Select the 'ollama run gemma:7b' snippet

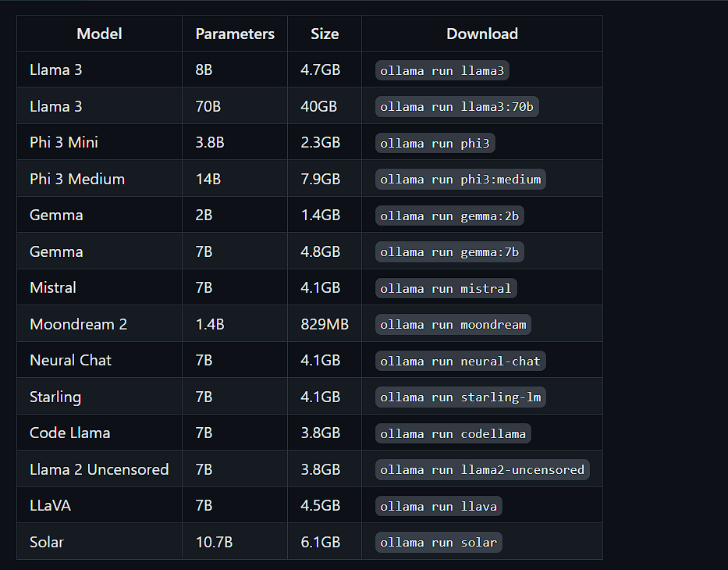coord(449,251)
